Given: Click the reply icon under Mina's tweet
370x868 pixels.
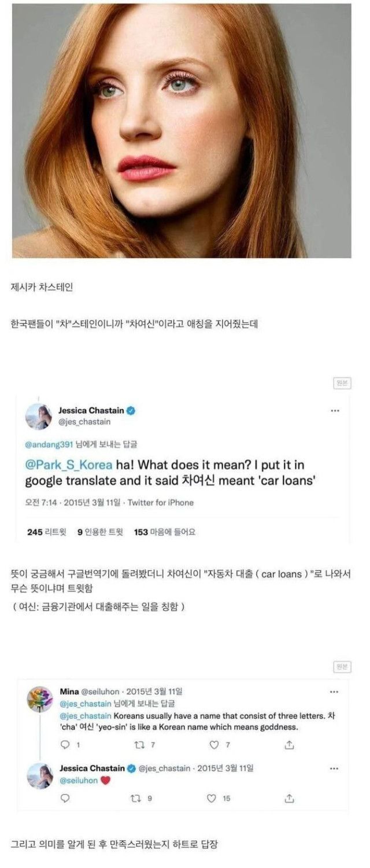Looking at the screenshot, I should (x=65, y=744).
